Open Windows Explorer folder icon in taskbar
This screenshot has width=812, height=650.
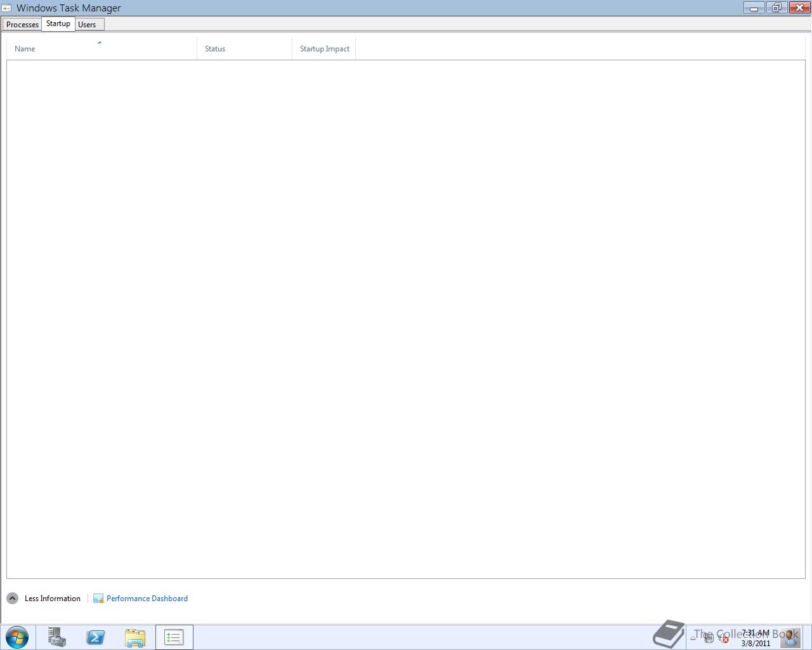[135, 637]
